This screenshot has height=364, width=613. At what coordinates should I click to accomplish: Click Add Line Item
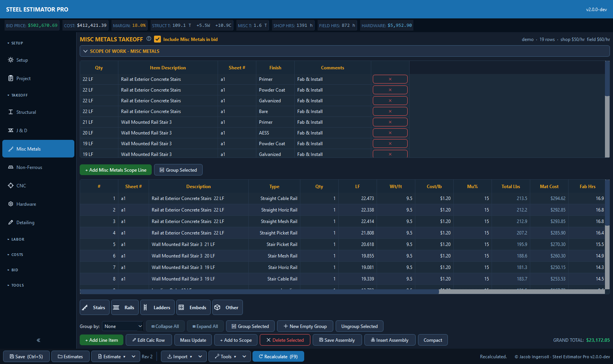click(102, 340)
